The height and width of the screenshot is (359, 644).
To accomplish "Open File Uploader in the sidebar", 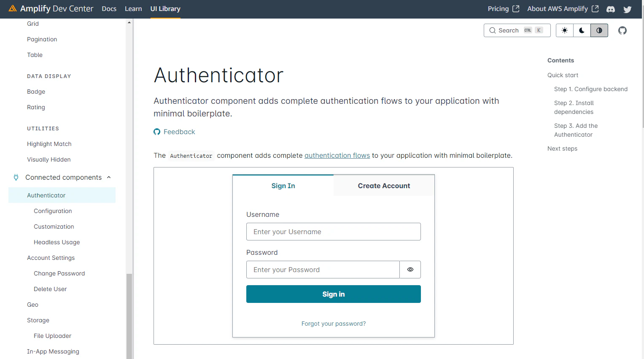I will (x=53, y=336).
